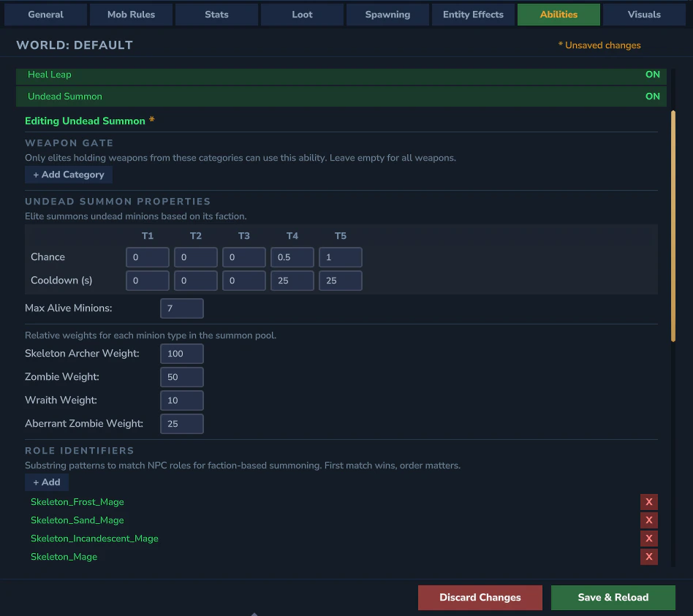This screenshot has height=616, width=693.
Task: Click the Add role identifier button
Action: 47,482
